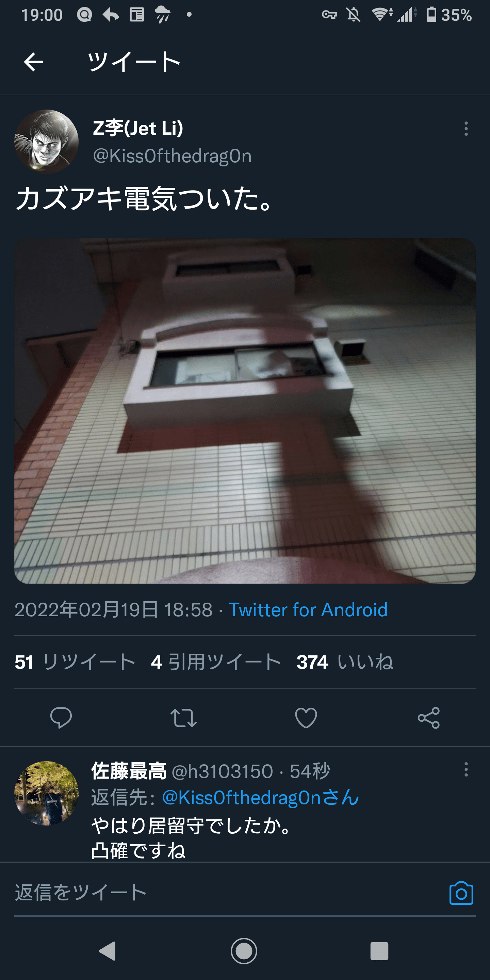The height and width of the screenshot is (980, 490).
Task: Tap the camera icon in reply bar
Action: (461, 893)
